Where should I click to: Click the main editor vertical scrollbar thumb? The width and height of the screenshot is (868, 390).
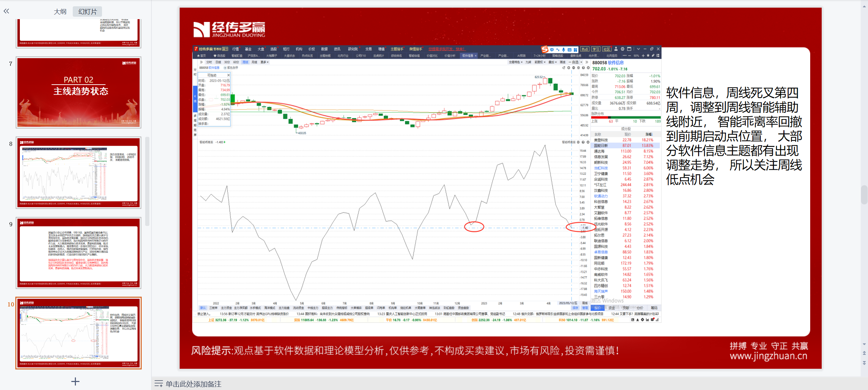coord(864,195)
